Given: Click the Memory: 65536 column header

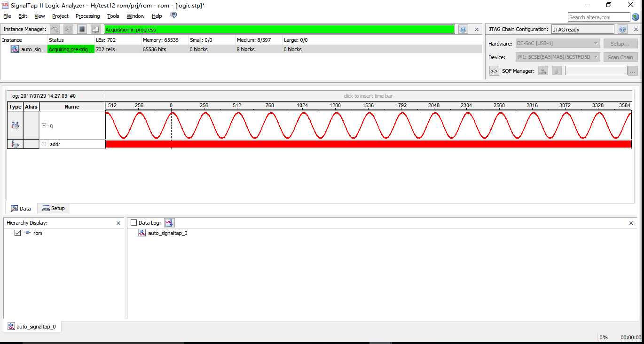Looking at the screenshot, I should point(165,40).
